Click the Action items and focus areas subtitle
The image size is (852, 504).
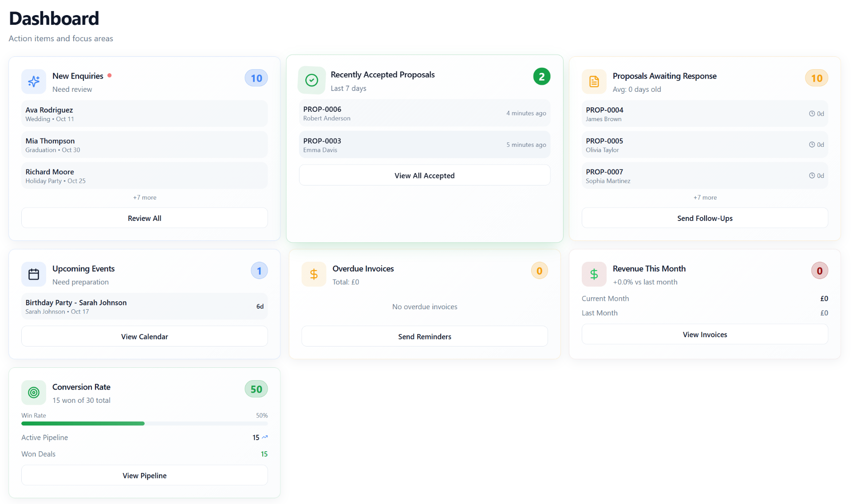[x=61, y=39]
